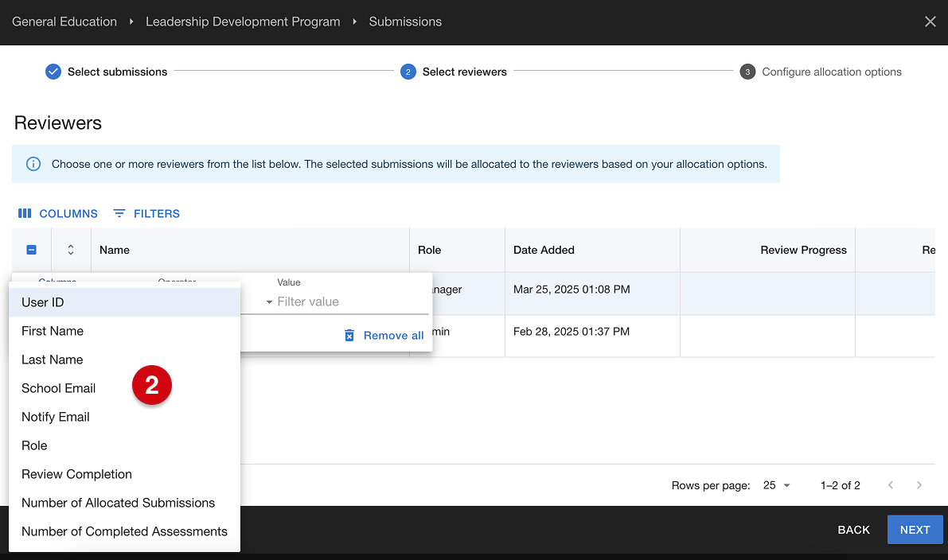Click the expand/collapse sort arrows in table header
The image size is (948, 560).
coord(71,250)
